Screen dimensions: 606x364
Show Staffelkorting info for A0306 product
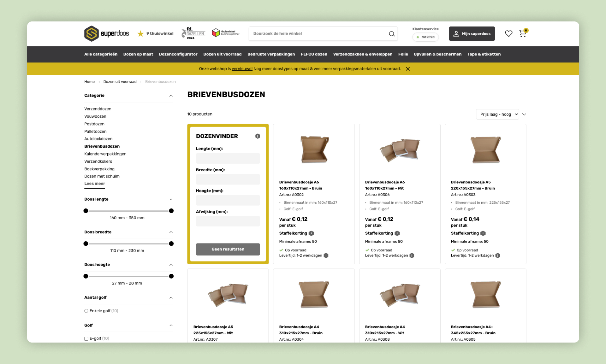[397, 233]
